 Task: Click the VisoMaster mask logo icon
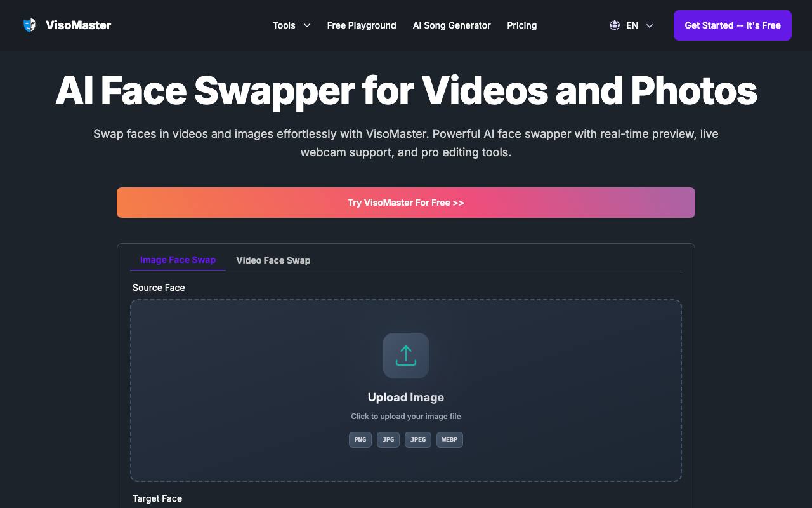(x=30, y=25)
